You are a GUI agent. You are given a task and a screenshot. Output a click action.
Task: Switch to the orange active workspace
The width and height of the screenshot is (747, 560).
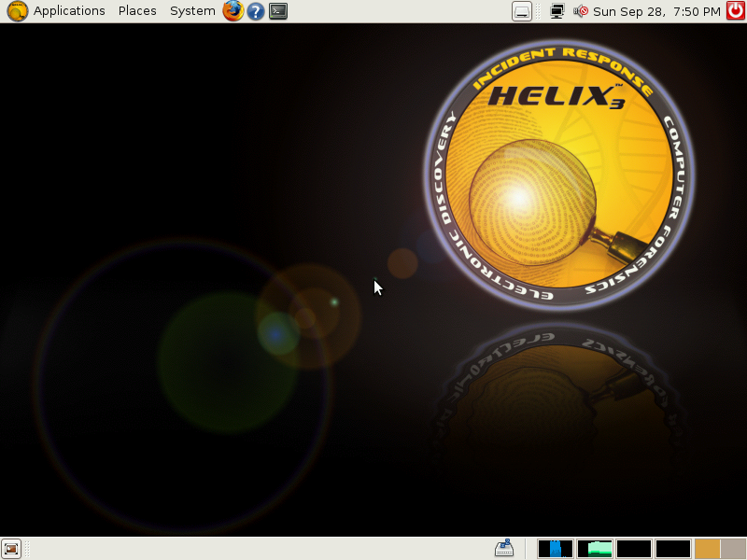click(x=707, y=549)
